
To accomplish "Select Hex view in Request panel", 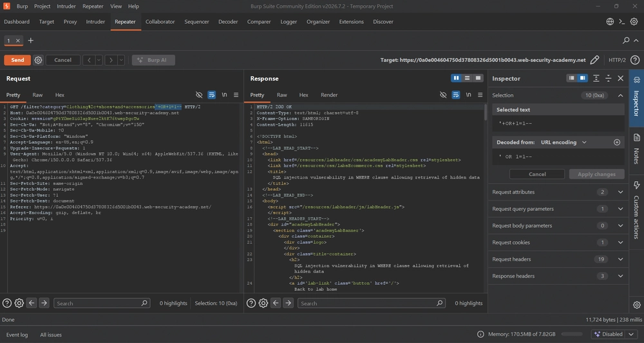I will (59, 95).
